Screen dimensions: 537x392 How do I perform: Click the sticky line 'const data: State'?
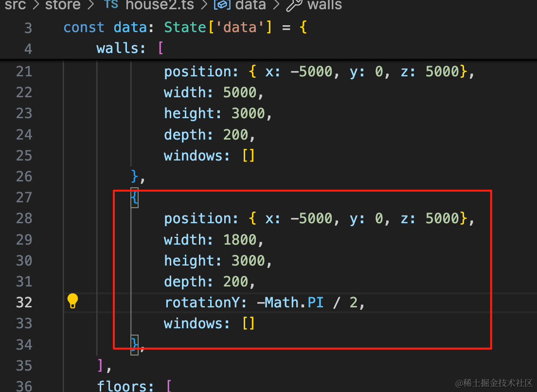click(135, 27)
